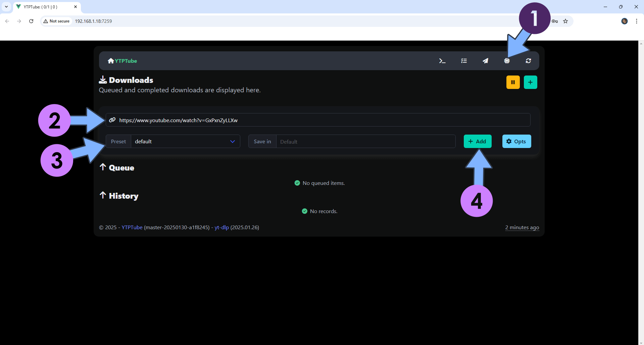Click the Downloads heading icon
This screenshot has height=345, width=644.
click(x=103, y=80)
